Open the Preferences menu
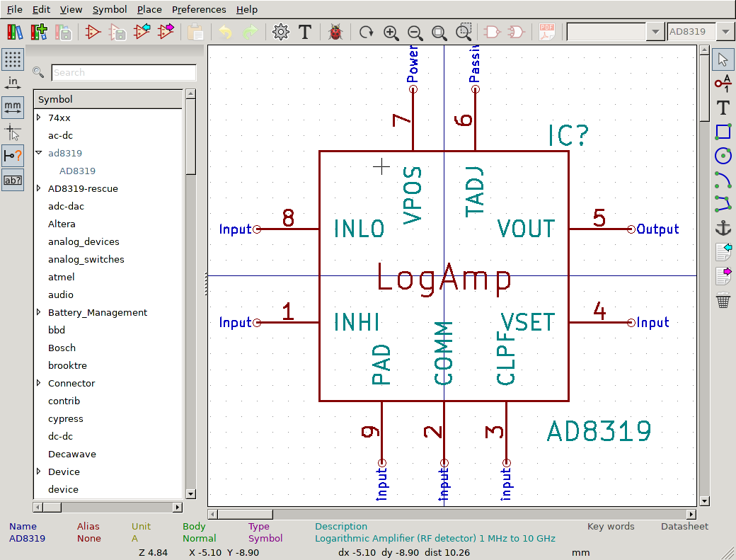Image resolution: width=736 pixels, height=560 pixels. tap(199, 9)
